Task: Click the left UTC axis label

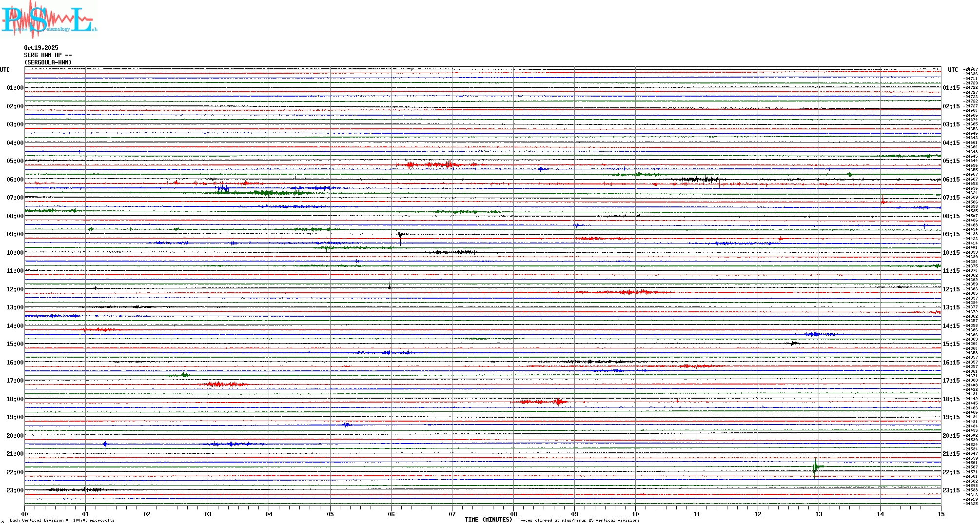Action: tap(5, 70)
